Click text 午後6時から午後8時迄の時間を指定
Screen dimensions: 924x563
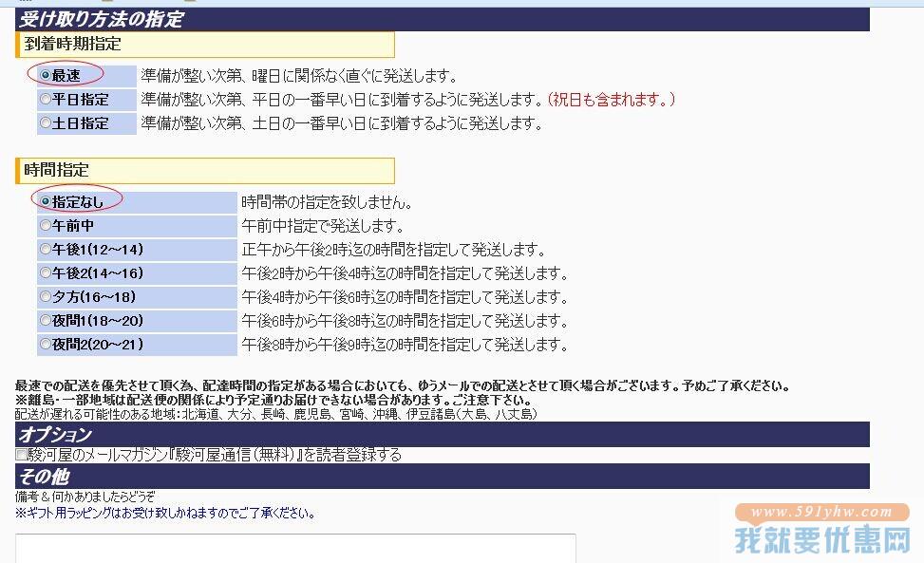point(405,321)
